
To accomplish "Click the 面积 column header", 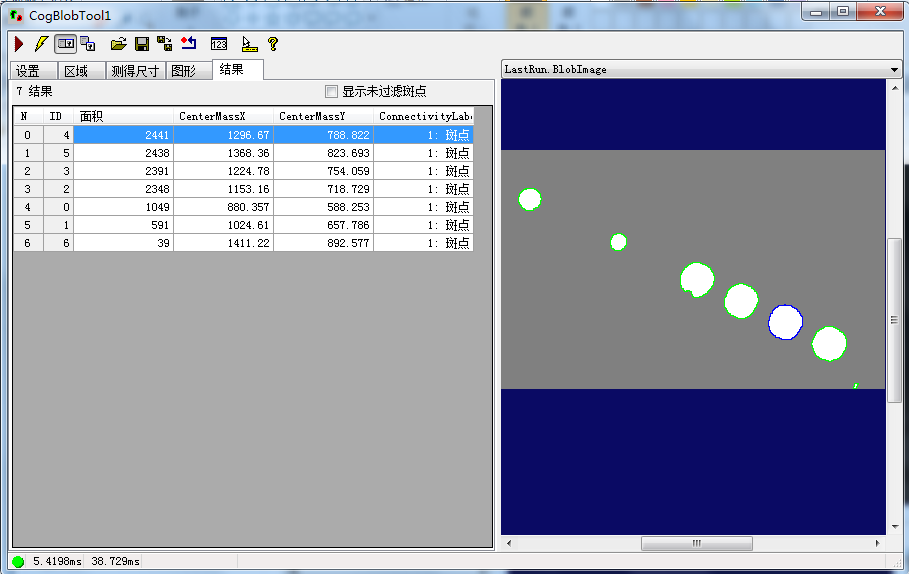I will (123, 116).
